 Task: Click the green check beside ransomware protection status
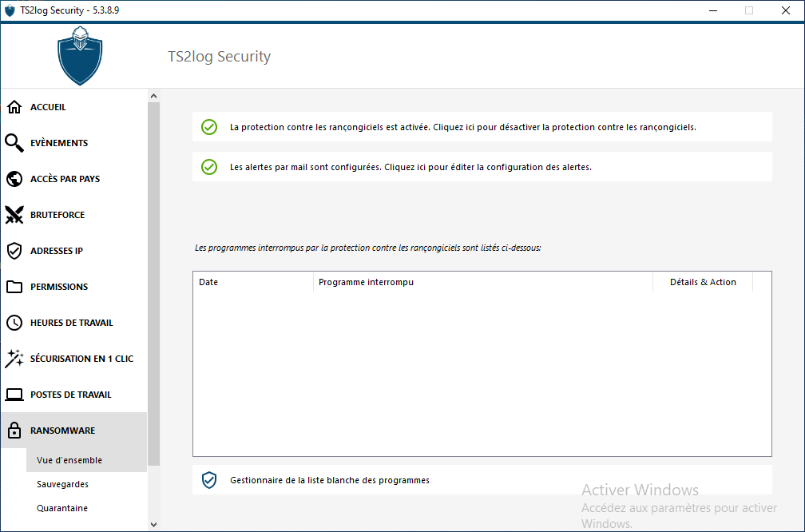209,127
